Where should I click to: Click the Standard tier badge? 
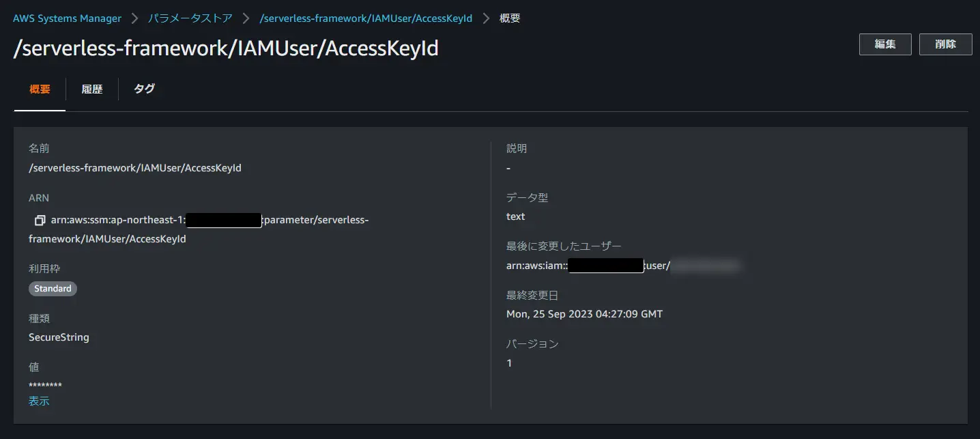pos(53,289)
